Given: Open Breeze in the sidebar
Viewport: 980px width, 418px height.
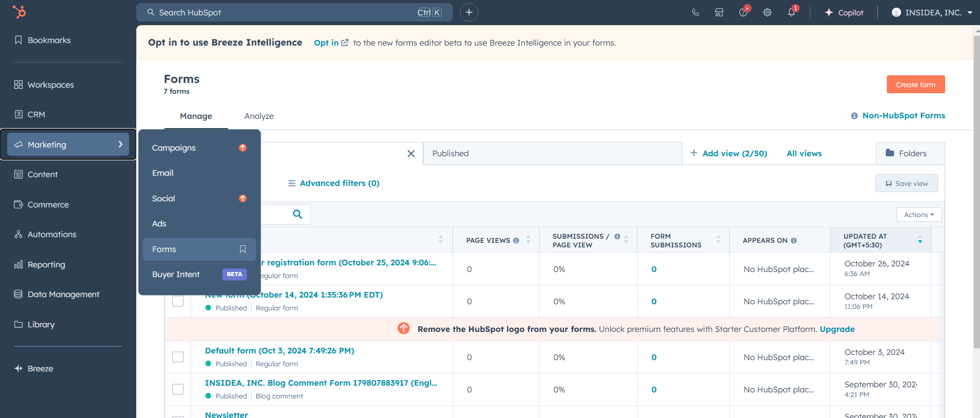Looking at the screenshot, I should (x=34, y=368).
